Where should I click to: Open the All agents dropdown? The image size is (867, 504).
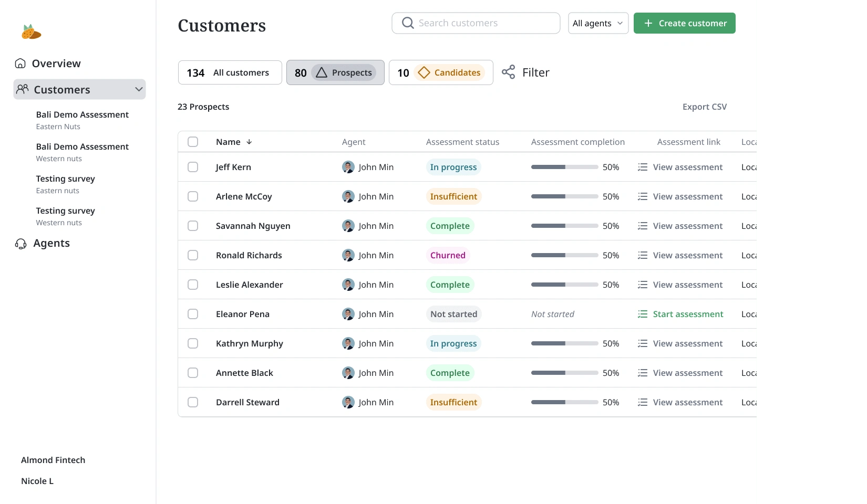pyautogui.click(x=598, y=23)
